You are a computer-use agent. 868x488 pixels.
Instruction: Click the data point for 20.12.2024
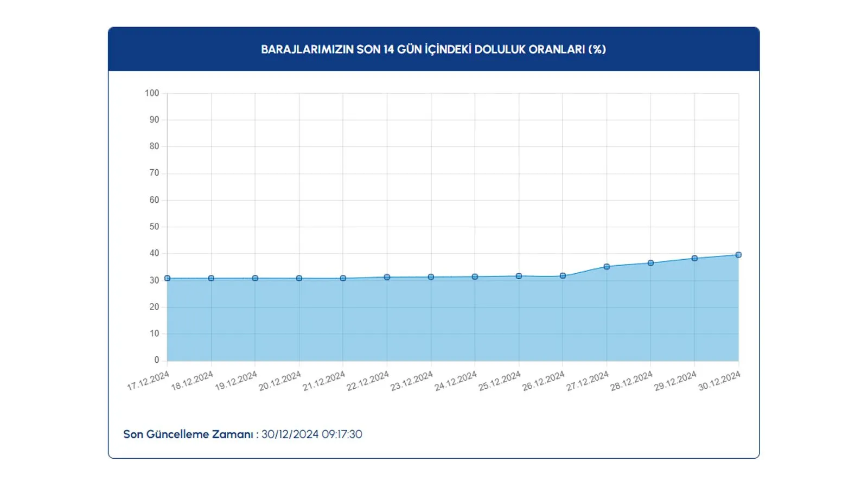pyautogui.click(x=299, y=278)
